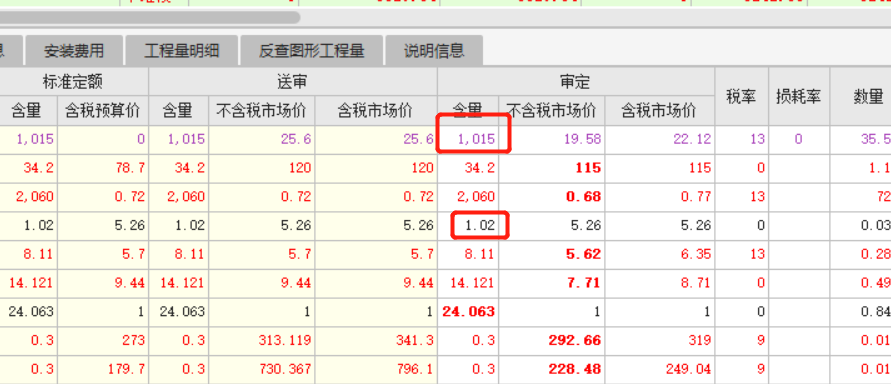Click 送审 cell 730.367

[x=262, y=370]
